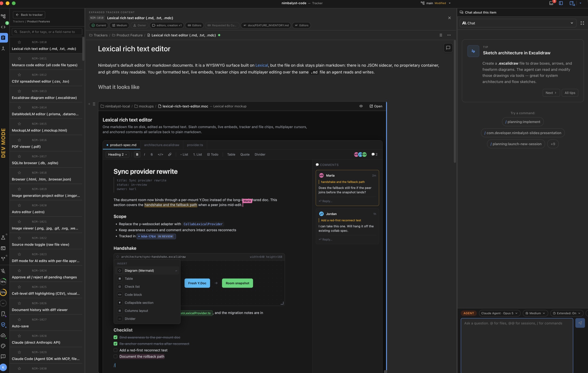Click the 15% usage progress ring
Viewport: 588px width, 373px height.
tap(3, 282)
